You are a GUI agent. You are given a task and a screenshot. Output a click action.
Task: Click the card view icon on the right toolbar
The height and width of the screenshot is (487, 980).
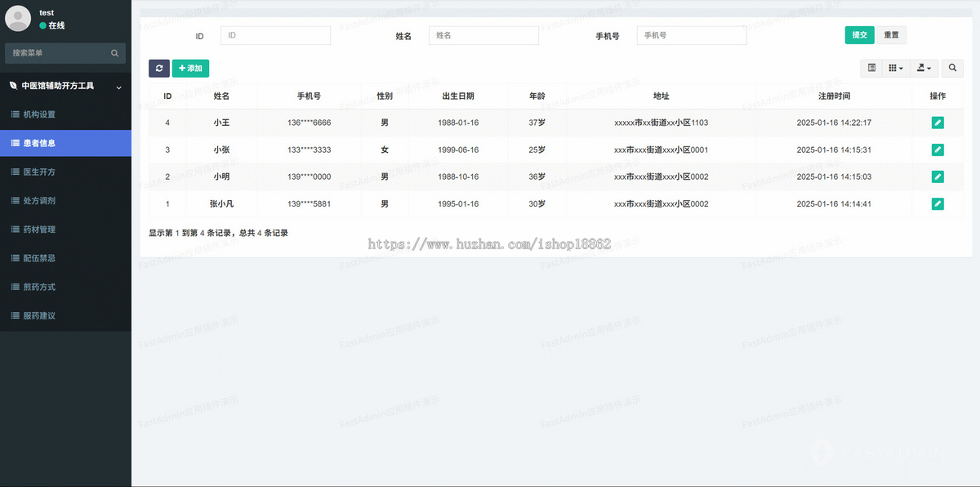click(x=871, y=68)
